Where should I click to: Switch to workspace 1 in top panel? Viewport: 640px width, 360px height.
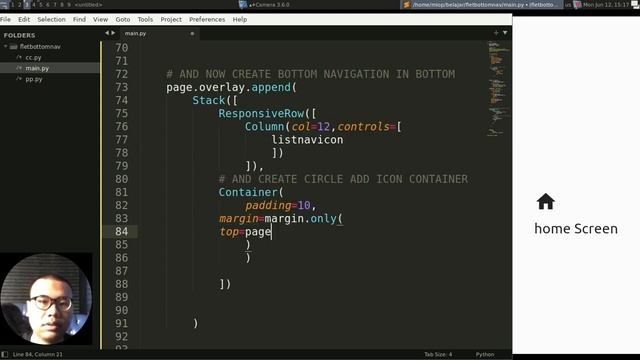point(13,4)
